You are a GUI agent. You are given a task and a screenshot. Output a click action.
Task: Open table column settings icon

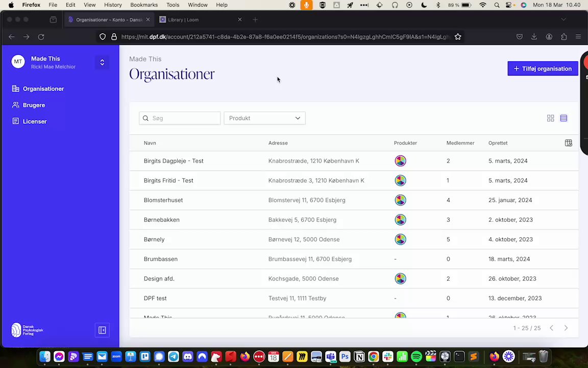click(x=568, y=143)
